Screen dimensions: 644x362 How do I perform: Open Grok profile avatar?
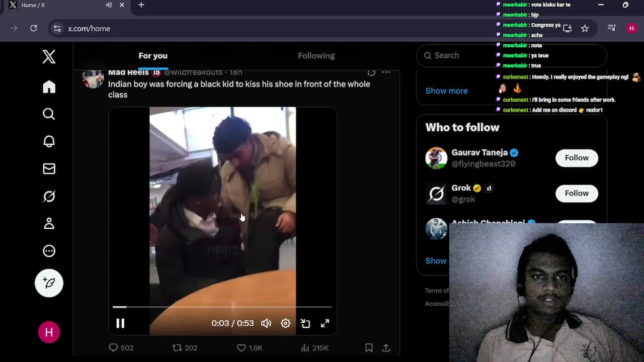tap(436, 193)
